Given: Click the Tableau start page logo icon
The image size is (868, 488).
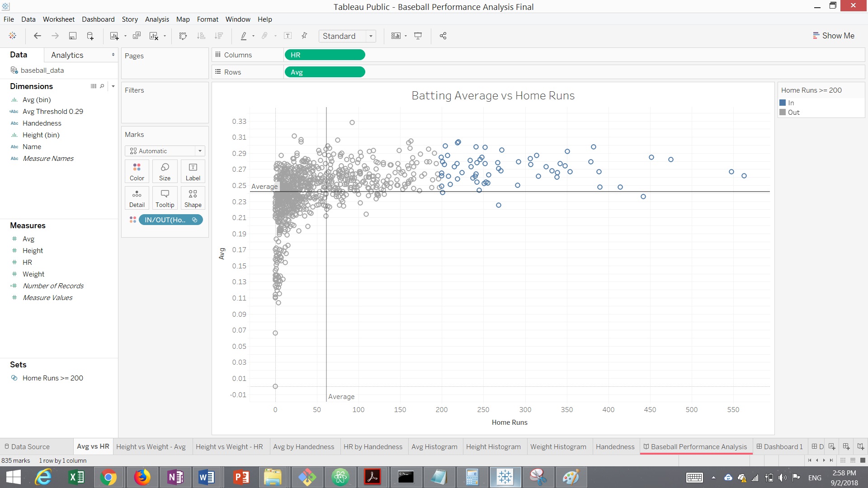Looking at the screenshot, I should pyautogui.click(x=13, y=36).
